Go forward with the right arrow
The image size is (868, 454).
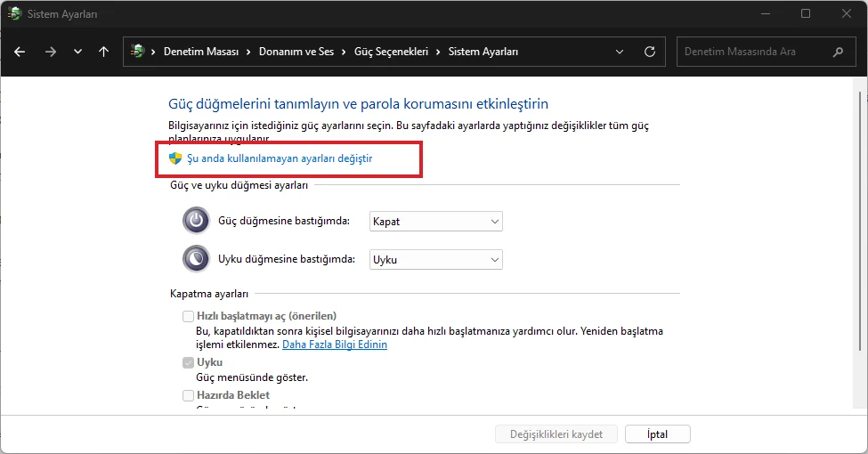click(x=51, y=52)
